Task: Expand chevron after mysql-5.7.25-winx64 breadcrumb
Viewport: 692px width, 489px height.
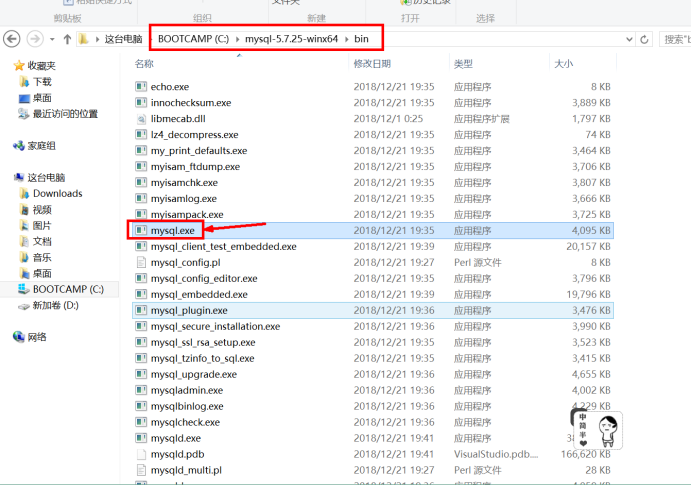Action: (346, 39)
